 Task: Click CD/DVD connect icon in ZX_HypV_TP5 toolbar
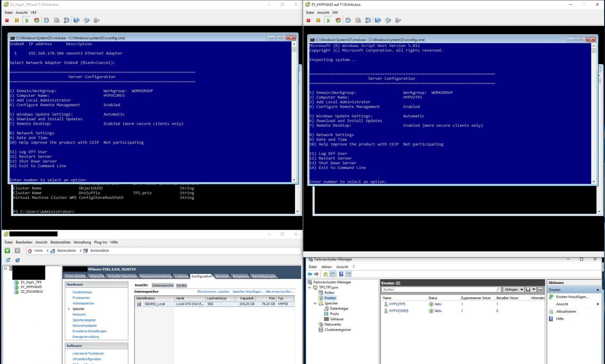87,20
